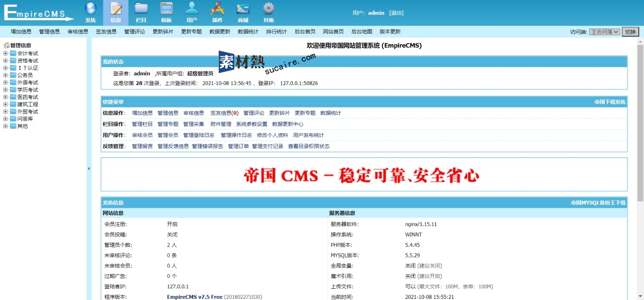Expand the ＩＴ认证 tree node
This screenshot has height=300, width=644.
(6, 68)
